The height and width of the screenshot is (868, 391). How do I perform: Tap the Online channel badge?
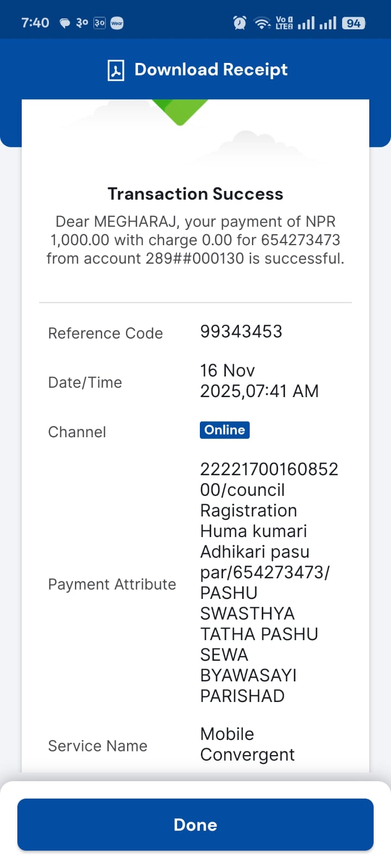tap(225, 430)
